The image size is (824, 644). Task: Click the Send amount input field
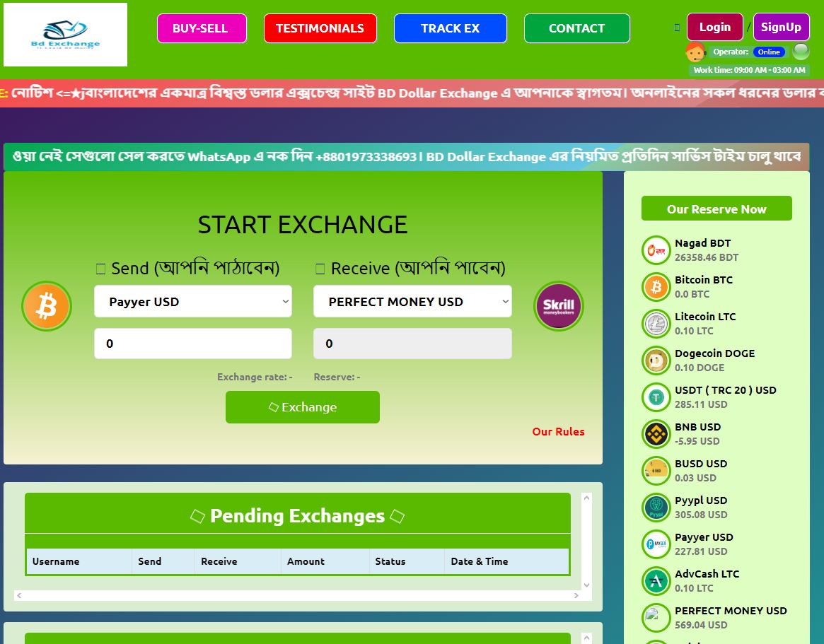pyautogui.click(x=193, y=344)
